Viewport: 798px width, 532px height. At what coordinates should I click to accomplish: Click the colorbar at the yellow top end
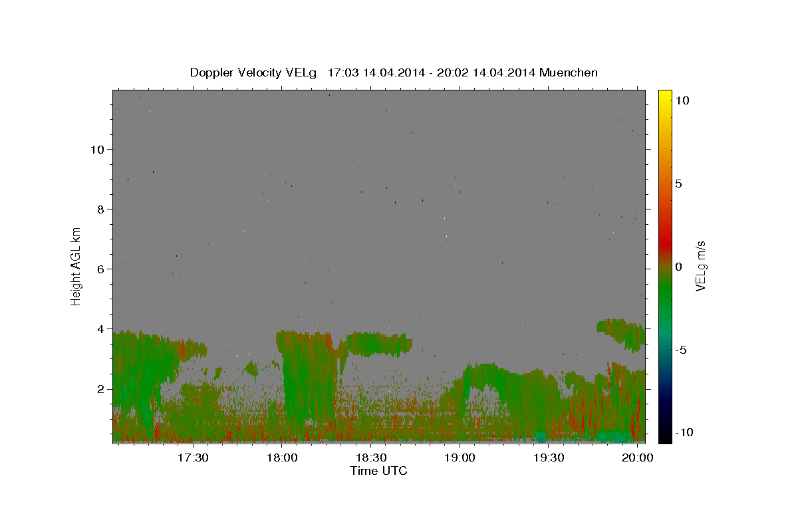pyautogui.click(x=664, y=94)
